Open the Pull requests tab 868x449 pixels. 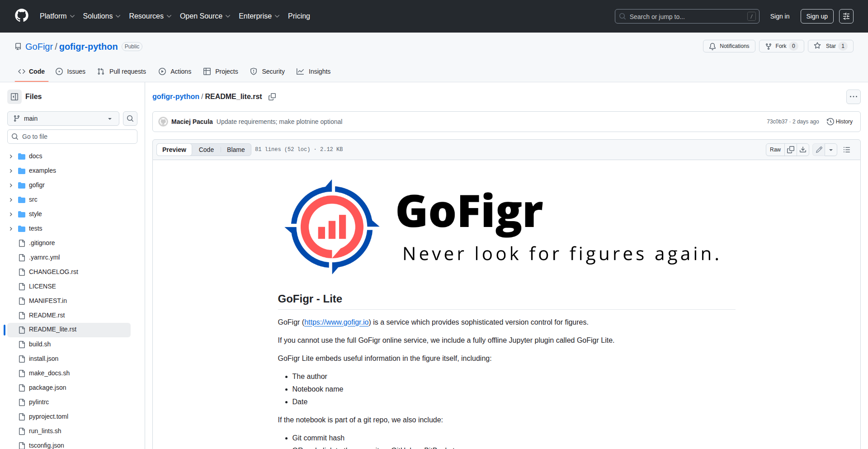(122, 71)
